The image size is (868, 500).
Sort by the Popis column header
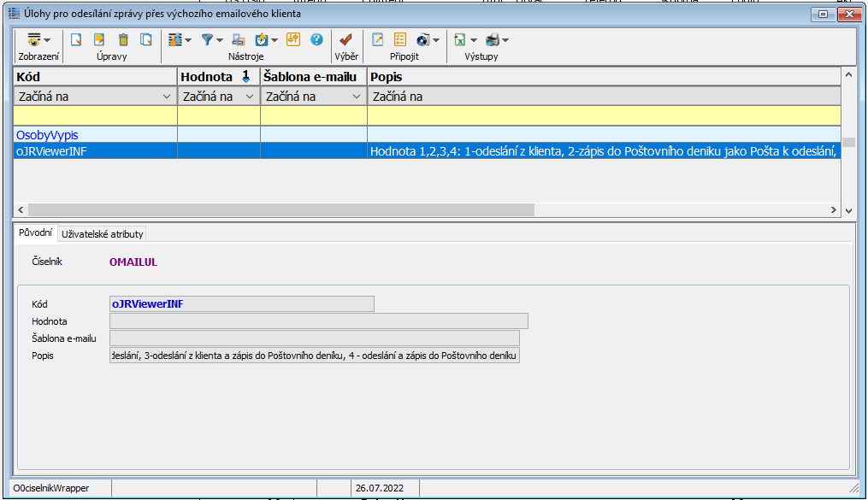pos(599,77)
